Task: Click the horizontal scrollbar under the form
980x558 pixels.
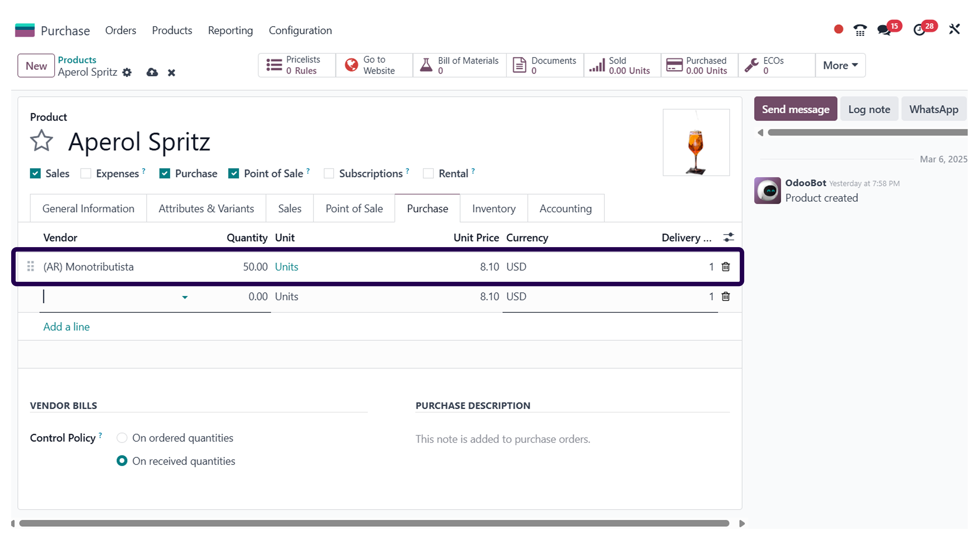Action: (374, 524)
